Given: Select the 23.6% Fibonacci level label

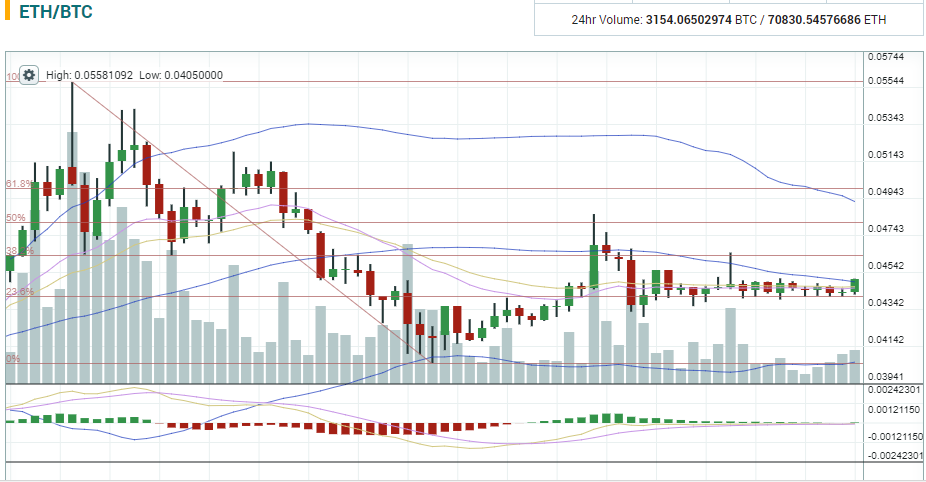Looking at the screenshot, I should pos(20,291).
